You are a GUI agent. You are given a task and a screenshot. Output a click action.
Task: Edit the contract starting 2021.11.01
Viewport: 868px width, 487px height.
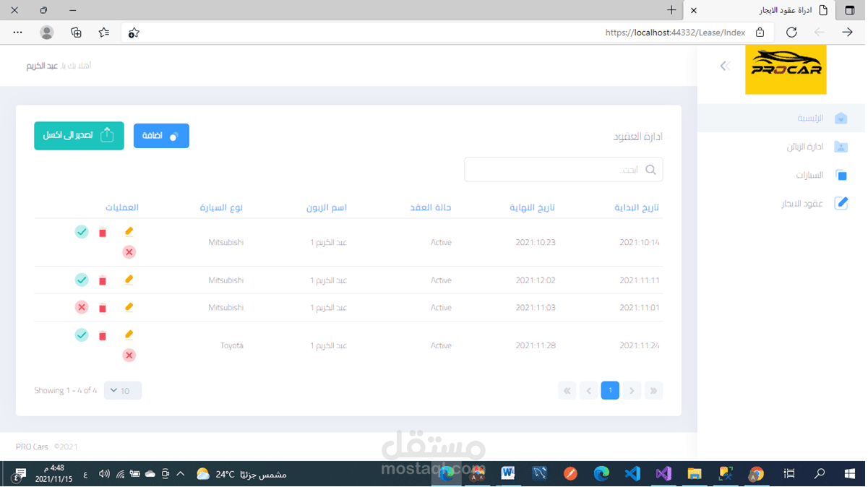click(x=129, y=307)
